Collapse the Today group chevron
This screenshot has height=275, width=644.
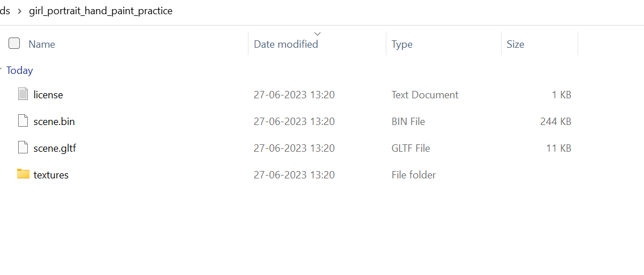[x=1, y=70]
